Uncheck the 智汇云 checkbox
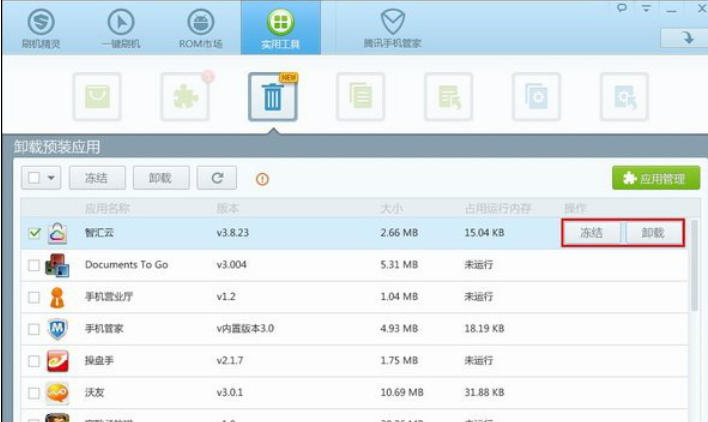The image size is (708, 422). [34, 233]
